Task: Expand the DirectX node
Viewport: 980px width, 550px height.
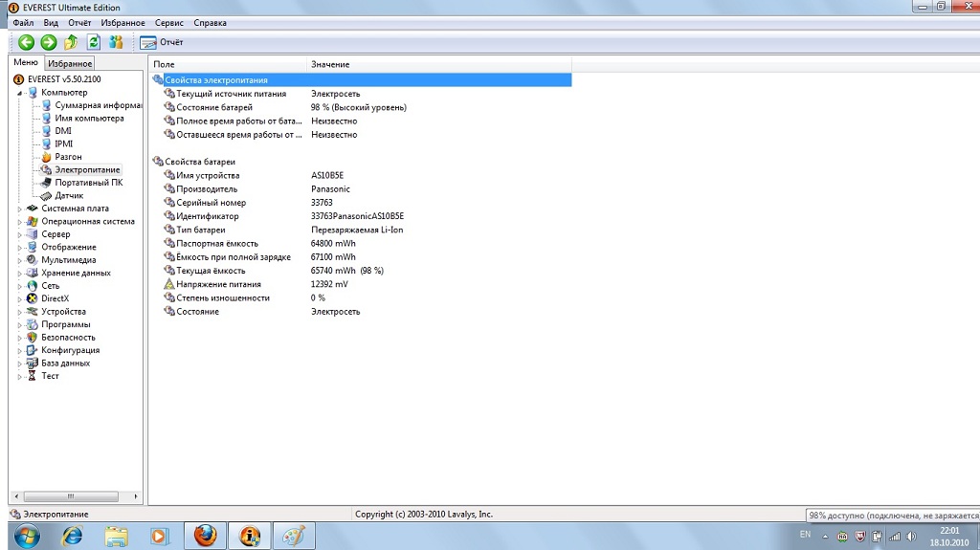Action: (x=19, y=298)
